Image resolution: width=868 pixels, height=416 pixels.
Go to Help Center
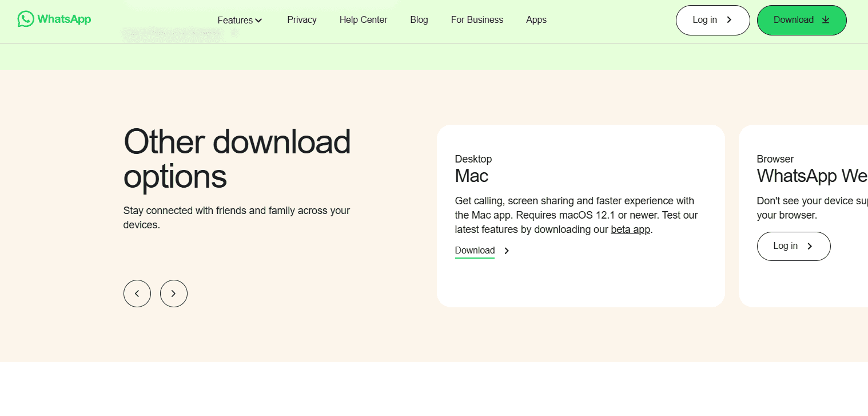tap(363, 19)
